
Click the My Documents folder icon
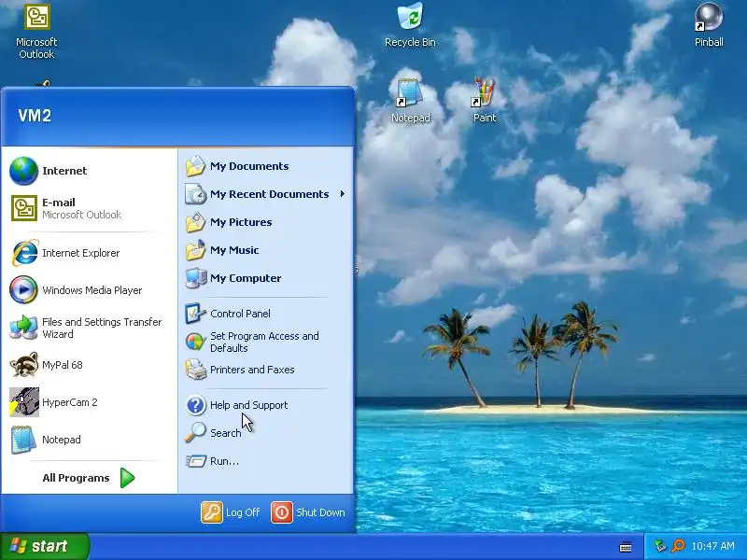click(x=195, y=166)
